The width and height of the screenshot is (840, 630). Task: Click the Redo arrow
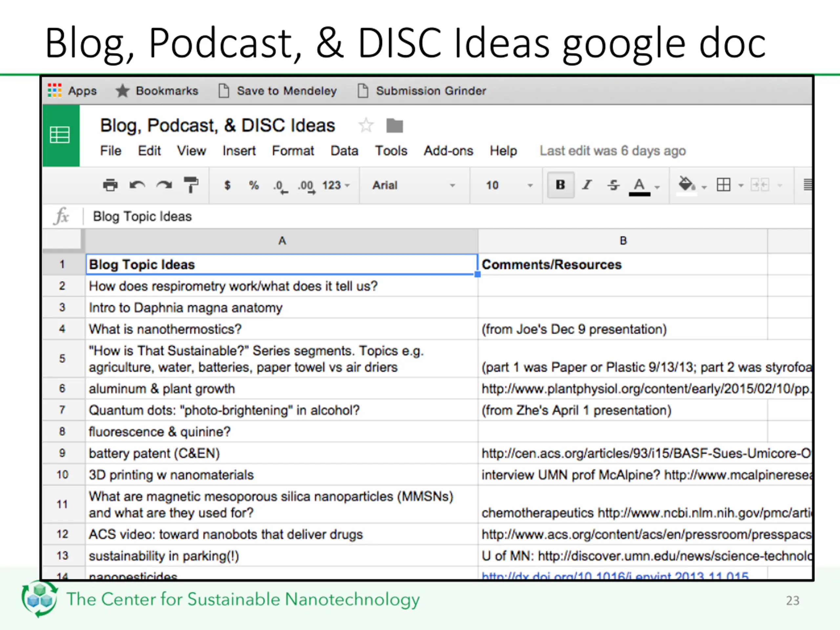pos(164,185)
